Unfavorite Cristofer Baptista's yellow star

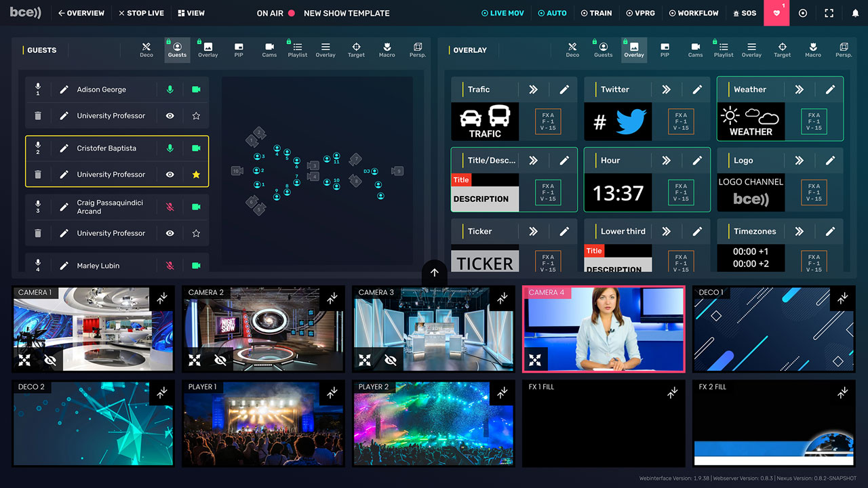(x=196, y=174)
